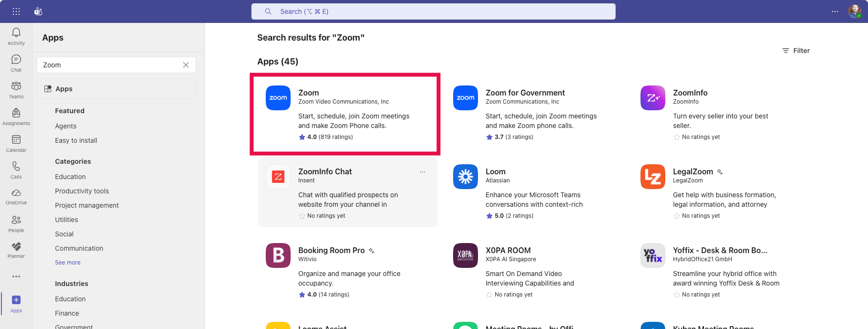868x329 pixels.
Task: Click the 4.0 (14 ratings) text
Action: (x=324, y=295)
